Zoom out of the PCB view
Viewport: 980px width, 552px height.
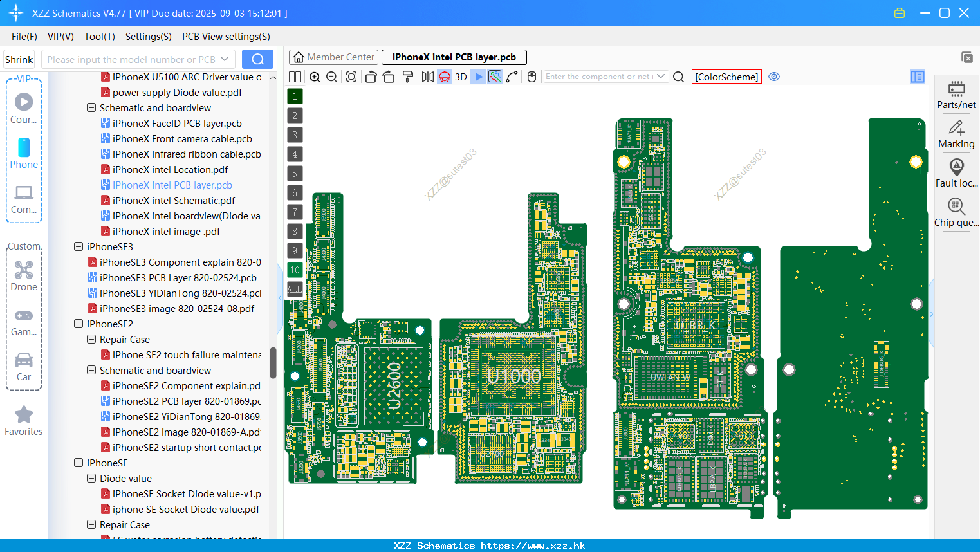[332, 77]
